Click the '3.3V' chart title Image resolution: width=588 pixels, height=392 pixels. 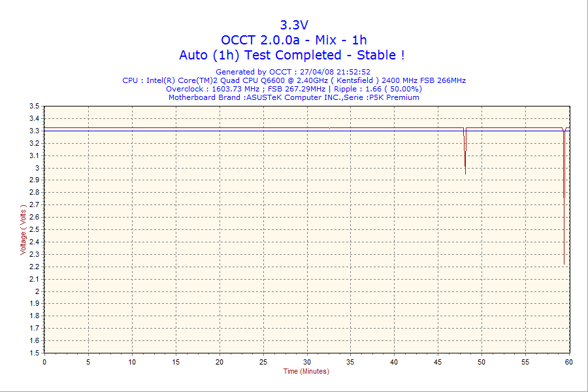294,25
